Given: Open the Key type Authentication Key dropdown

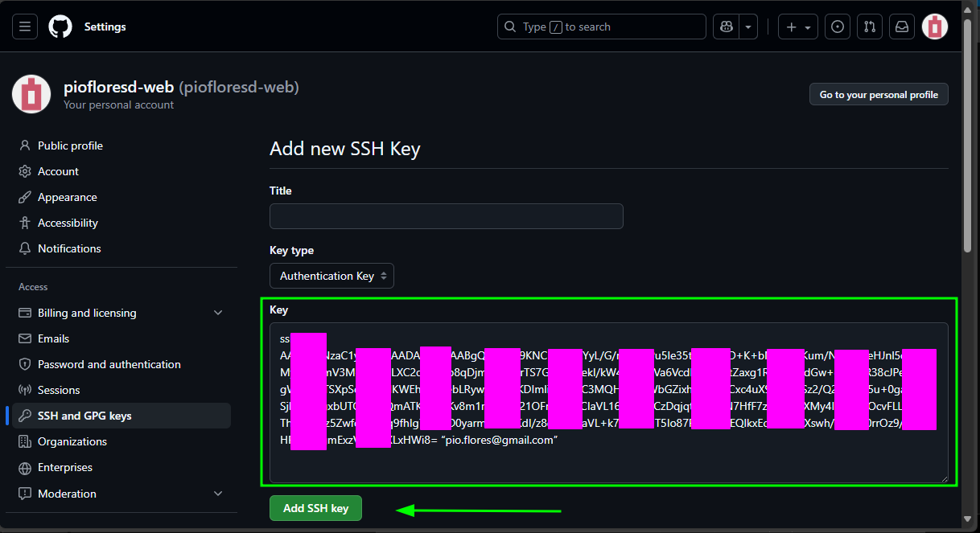Looking at the screenshot, I should (331, 276).
